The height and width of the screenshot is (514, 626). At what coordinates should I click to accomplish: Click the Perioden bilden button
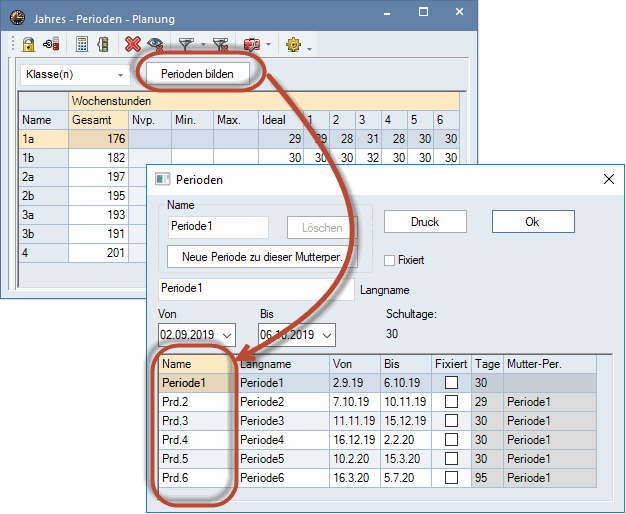coord(198,74)
